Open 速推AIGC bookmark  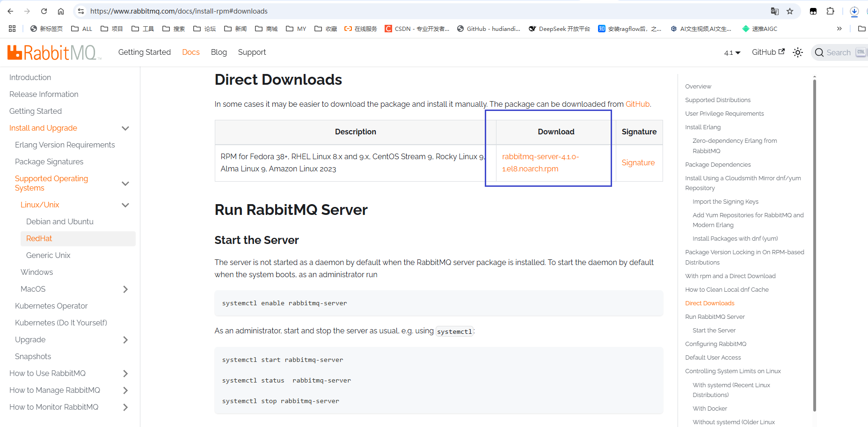click(x=760, y=29)
